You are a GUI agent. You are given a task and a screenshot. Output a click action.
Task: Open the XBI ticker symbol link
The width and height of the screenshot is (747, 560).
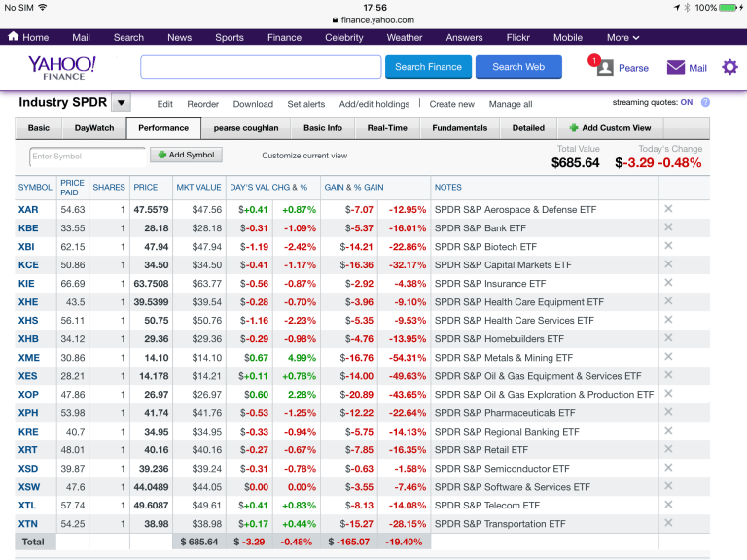click(x=26, y=247)
